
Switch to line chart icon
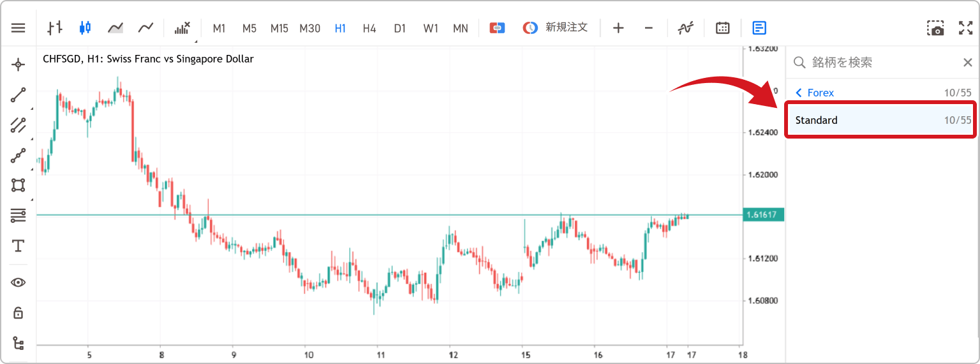tap(146, 27)
